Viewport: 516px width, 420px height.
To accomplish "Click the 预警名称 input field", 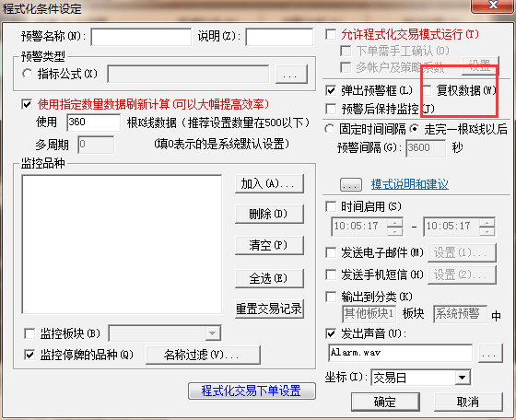I will coord(141,37).
